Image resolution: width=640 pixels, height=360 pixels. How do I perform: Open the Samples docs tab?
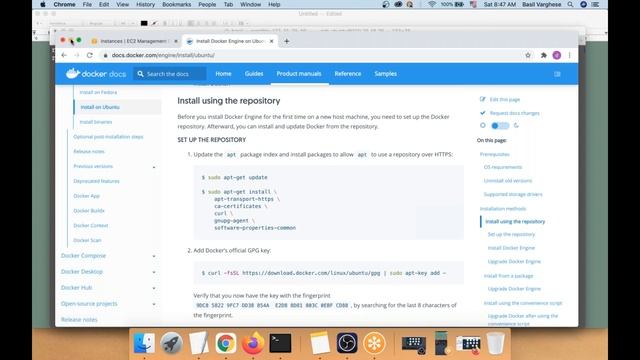point(386,74)
